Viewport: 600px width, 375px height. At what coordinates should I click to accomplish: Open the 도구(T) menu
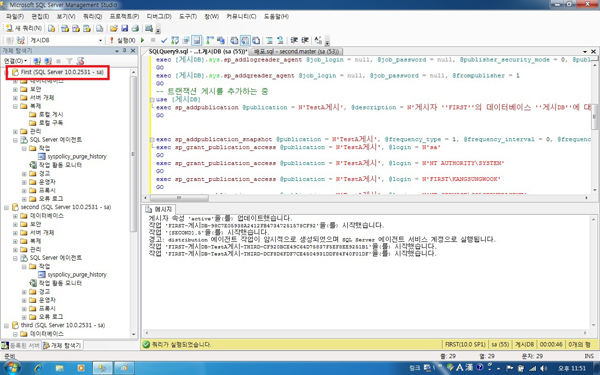(x=188, y=16)
